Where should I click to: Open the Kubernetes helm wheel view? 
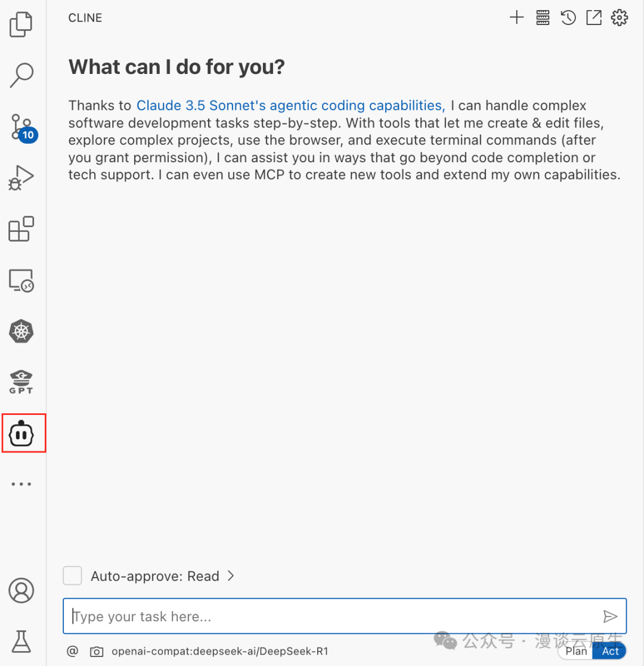(21, 332)
